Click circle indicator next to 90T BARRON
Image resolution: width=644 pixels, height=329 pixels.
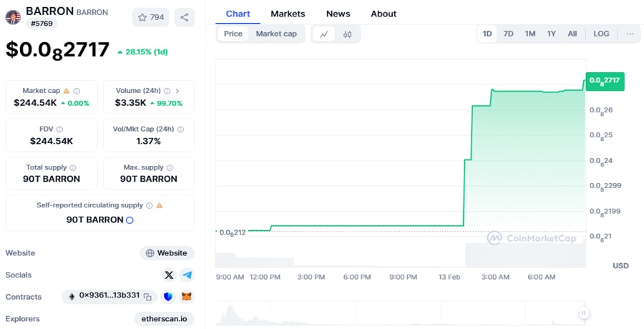coord(130,220)
